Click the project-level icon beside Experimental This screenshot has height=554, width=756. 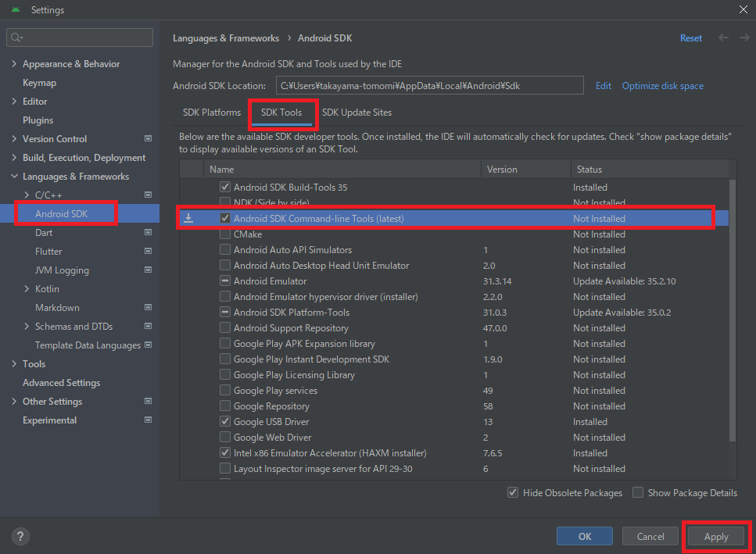(x=148, y=420)
